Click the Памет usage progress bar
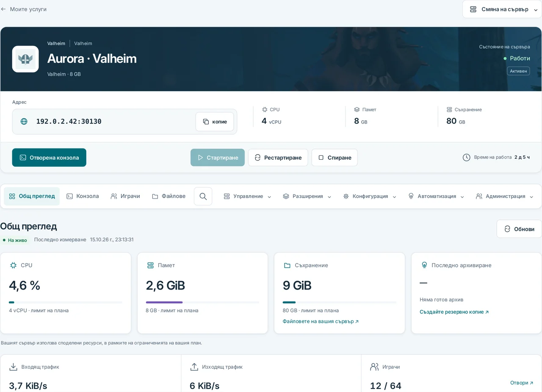This screenshot has width=542, height=392. click(202, 302)
